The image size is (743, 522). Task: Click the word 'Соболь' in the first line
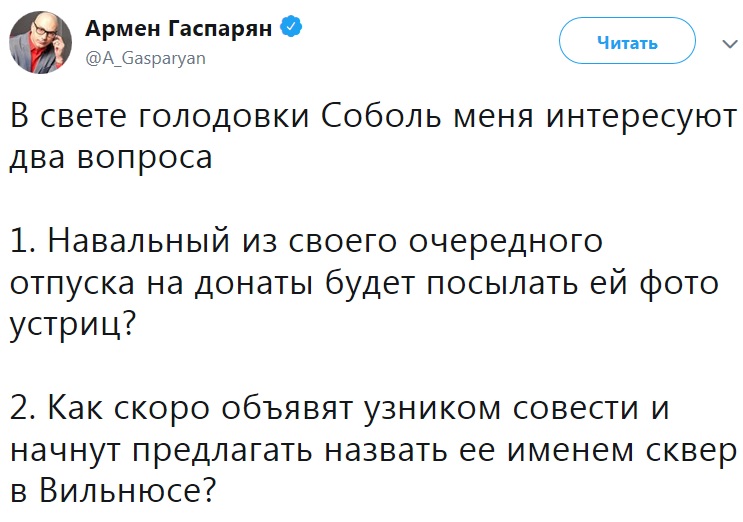[381, 116]
